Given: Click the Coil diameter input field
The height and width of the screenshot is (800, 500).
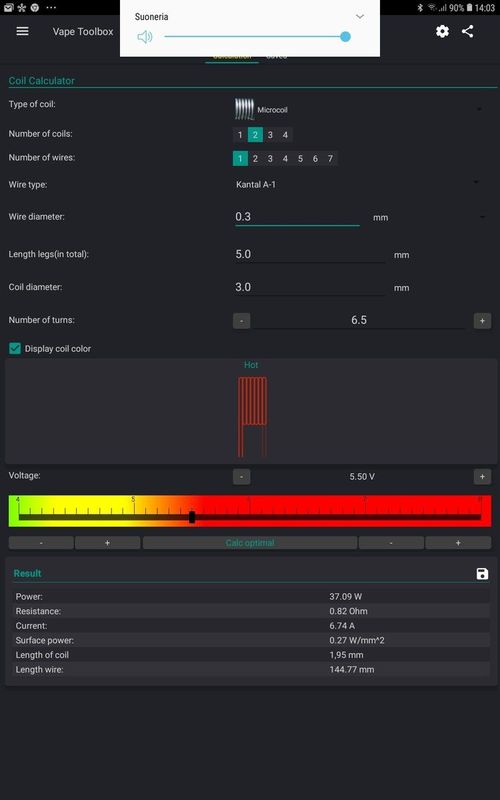Looking at the screenshot, I should coord(310,287).
